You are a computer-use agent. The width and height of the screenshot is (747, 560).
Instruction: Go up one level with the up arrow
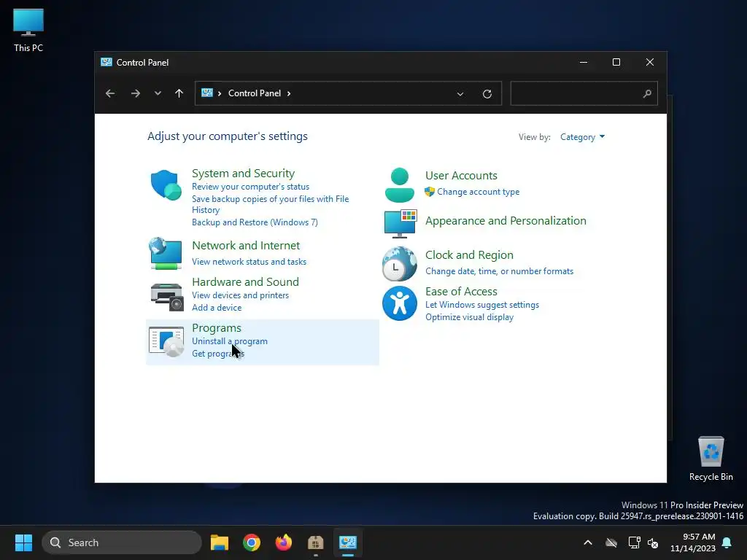coord(179,93)
